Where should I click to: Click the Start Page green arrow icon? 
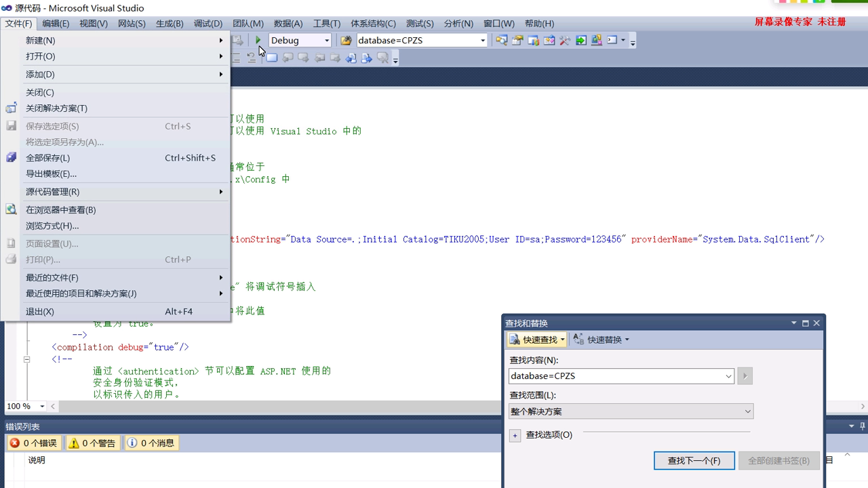click(581, 40)
